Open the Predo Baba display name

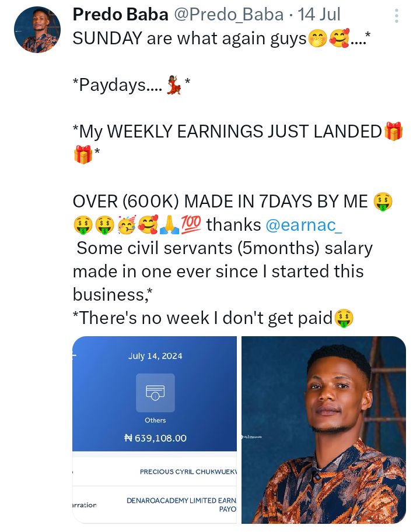click(120, 15)
